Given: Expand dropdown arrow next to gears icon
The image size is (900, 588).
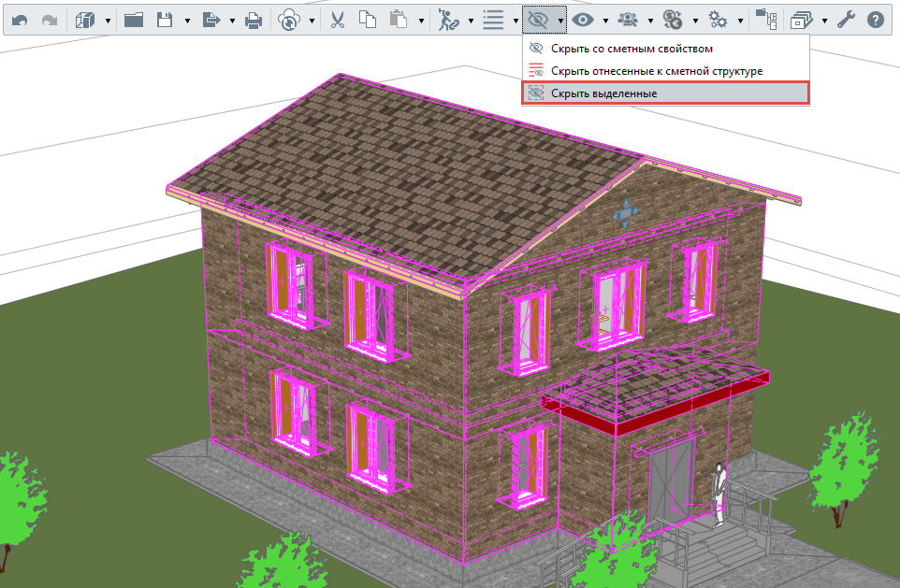Looking at the screenshot, I should coord(740,22).
